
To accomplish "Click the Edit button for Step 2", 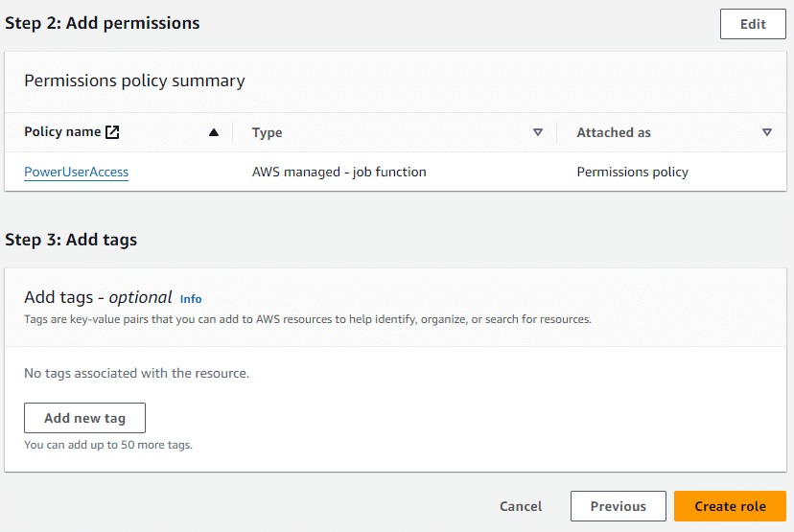I will click(753, 24).
